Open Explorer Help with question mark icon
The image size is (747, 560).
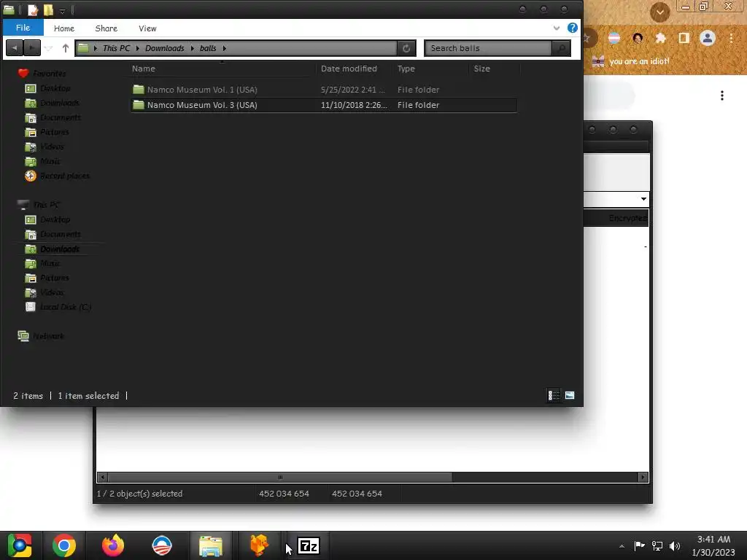tap(573, 28)
